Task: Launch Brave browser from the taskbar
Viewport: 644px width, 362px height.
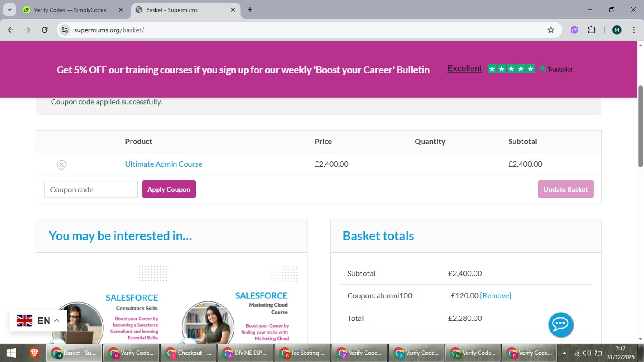Action: point(34,353)
